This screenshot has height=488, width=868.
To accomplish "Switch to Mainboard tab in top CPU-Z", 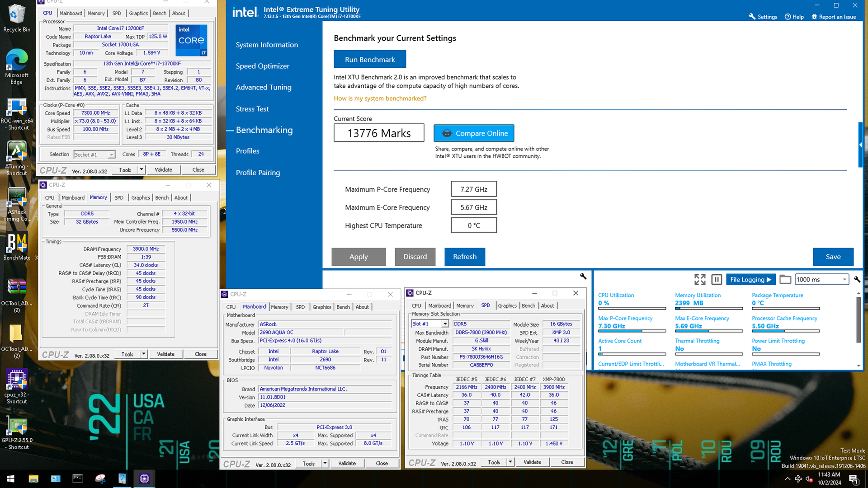I will (71, 13).
